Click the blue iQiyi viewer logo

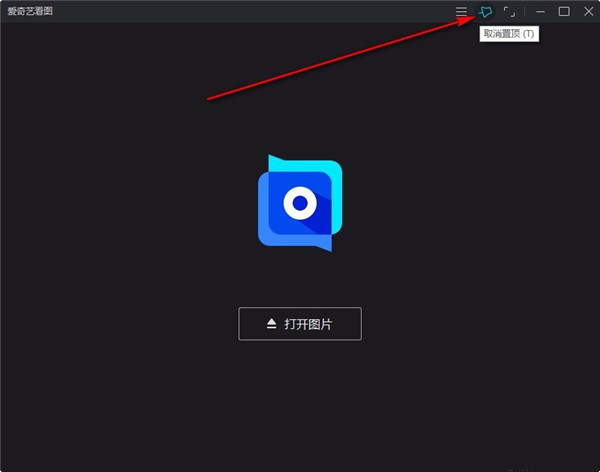pyautogui.click(x=300, y=202)
